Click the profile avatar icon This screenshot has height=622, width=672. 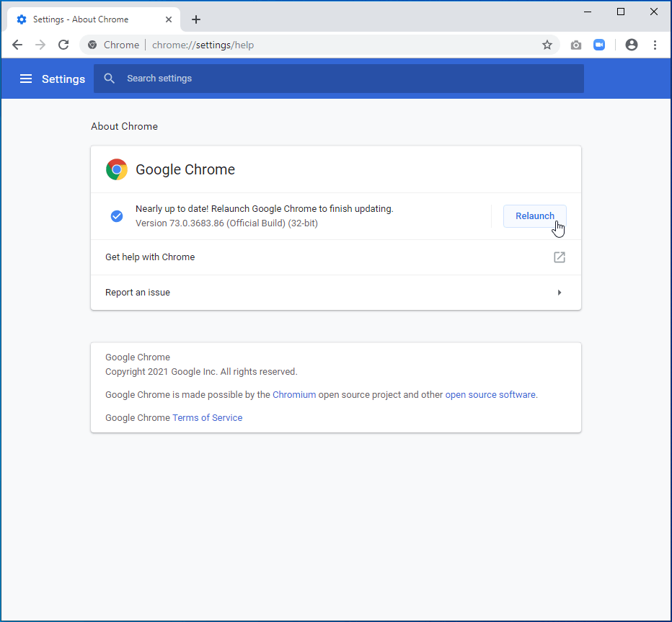point(631,45)
